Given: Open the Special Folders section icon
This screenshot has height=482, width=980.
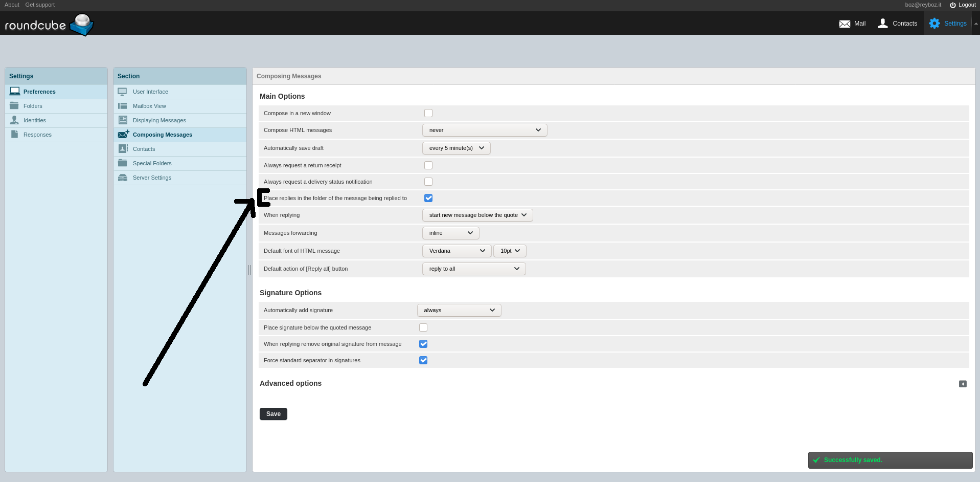Looking at the screenshot, I should (123, 163).
